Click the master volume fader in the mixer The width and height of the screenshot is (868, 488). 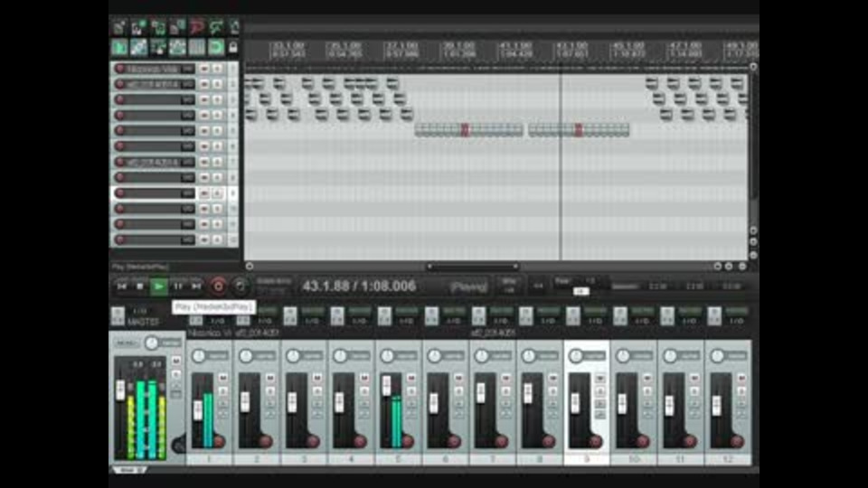click(120, 390)
